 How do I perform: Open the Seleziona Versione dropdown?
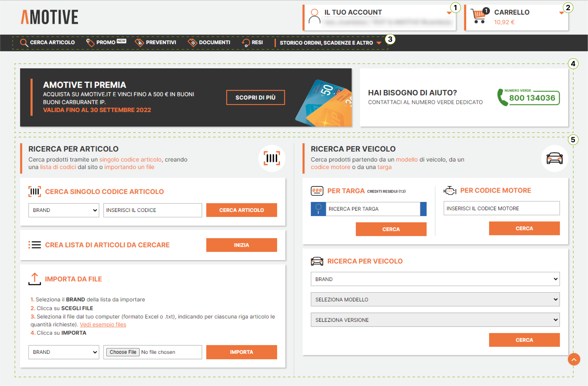pyautogui.click(x=435, y=320)
